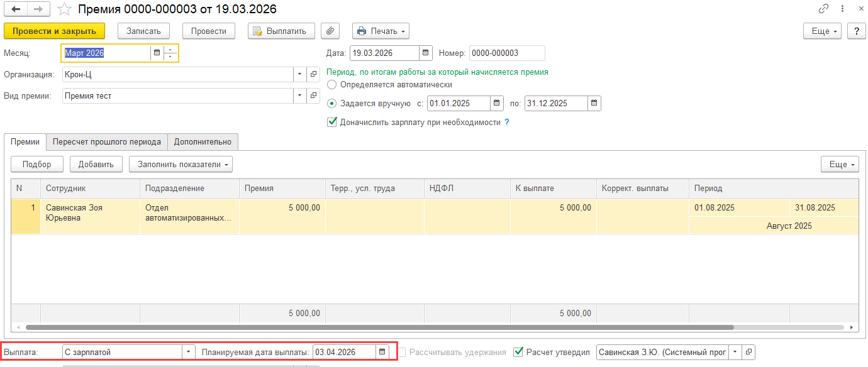Open the Вид премии record card
The image size is (868, 367).
pyautogui.click(x=313, y=96)
